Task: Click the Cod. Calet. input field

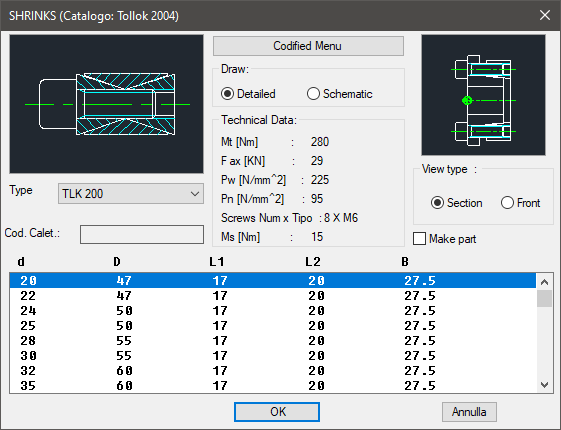Action: (x=142, y=234)
